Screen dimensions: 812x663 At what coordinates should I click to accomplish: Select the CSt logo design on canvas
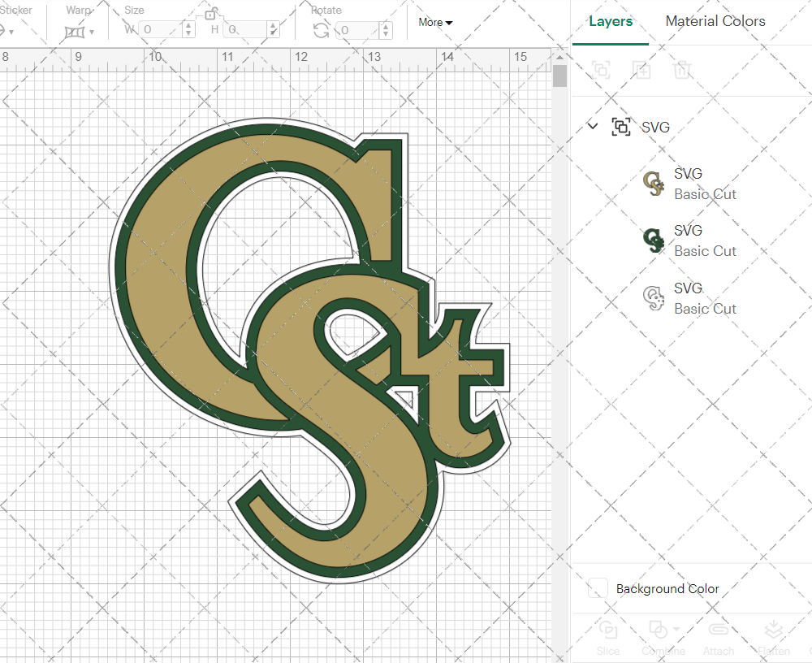309,350
